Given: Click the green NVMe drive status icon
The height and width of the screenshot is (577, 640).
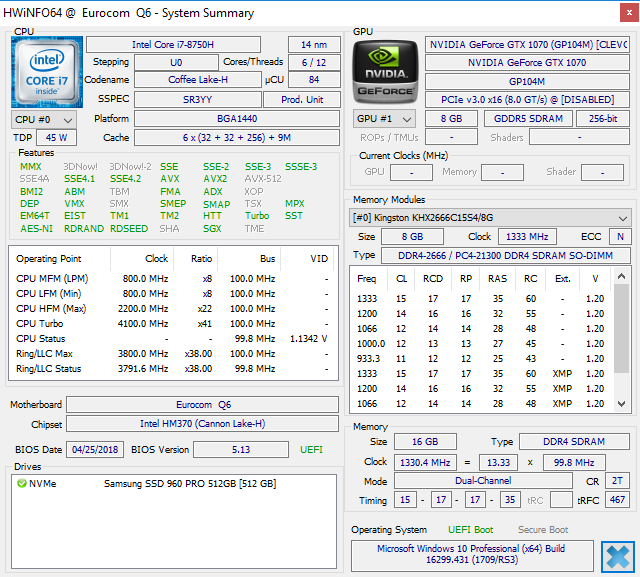Looking at the screenshot, I should pyautogui.click(x=22, y=484).
